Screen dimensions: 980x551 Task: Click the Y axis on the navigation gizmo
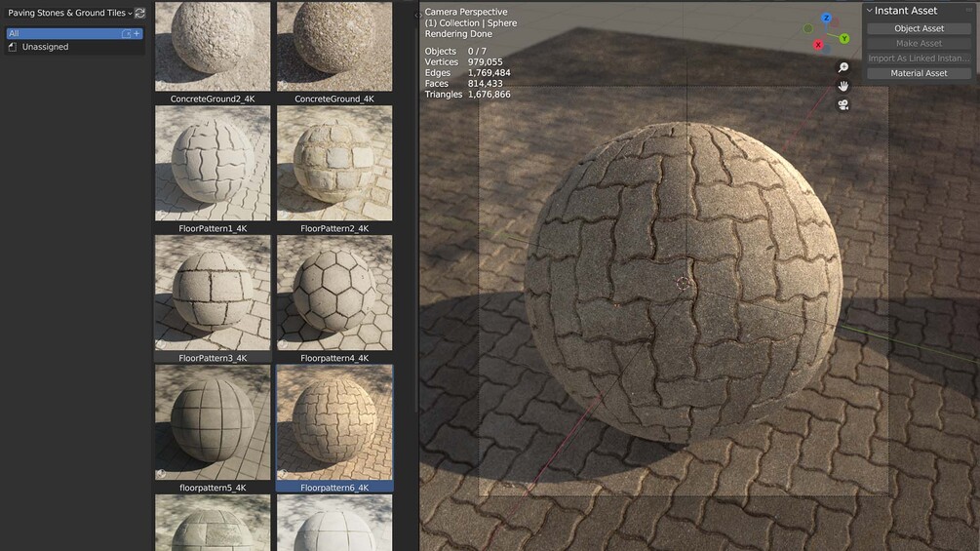pos(844,39)
